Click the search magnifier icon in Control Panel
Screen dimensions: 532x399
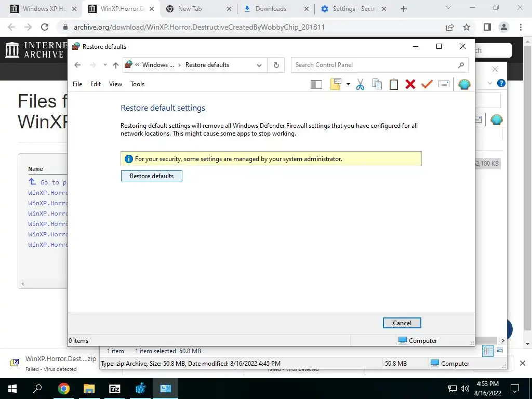point(461,65)
